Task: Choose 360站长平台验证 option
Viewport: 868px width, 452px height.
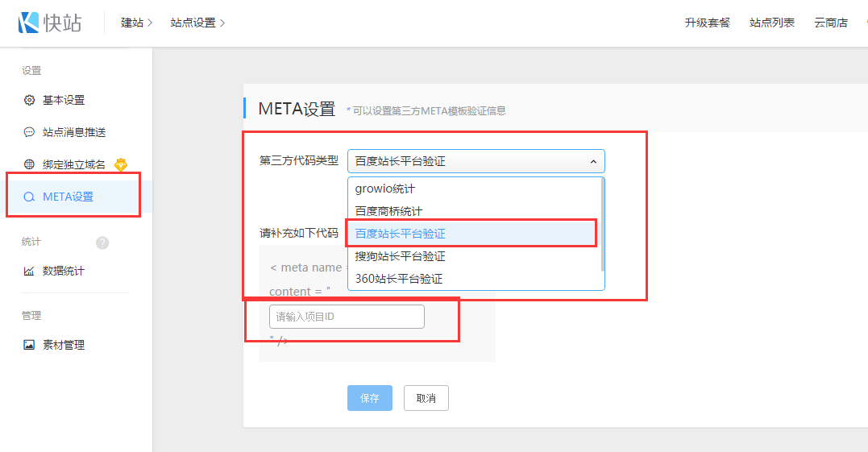Action: point(398,279)
